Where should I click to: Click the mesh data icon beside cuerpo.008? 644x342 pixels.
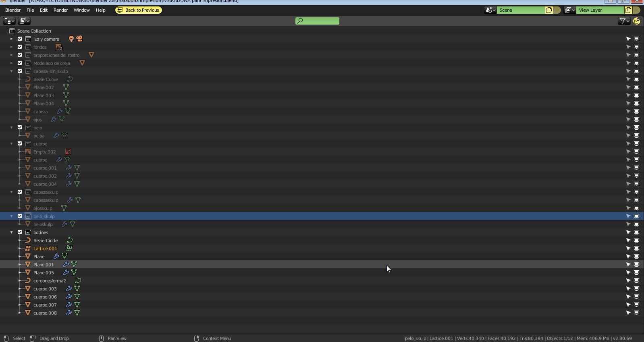pyautogui.click(x=77, y=313)
